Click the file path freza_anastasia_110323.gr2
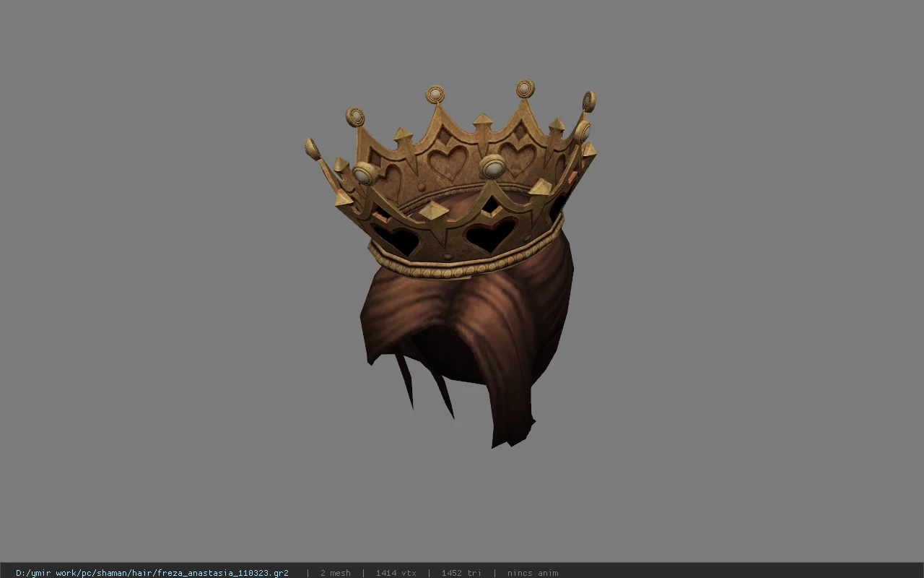This screenshot has height=578, width=924. click(152, 573)
